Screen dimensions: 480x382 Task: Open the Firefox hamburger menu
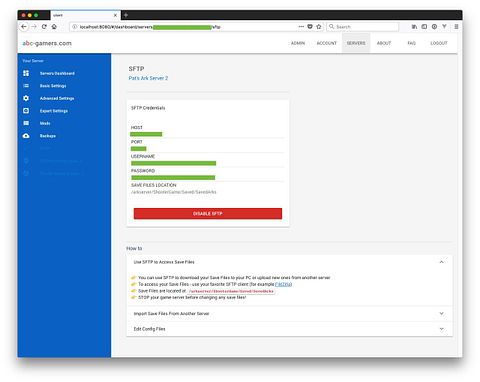click(456, 27)
